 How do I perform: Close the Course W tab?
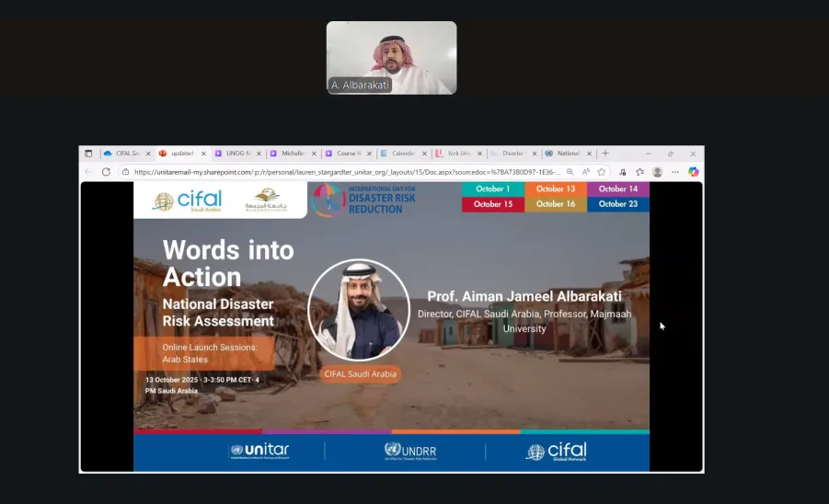coord(369,154)
